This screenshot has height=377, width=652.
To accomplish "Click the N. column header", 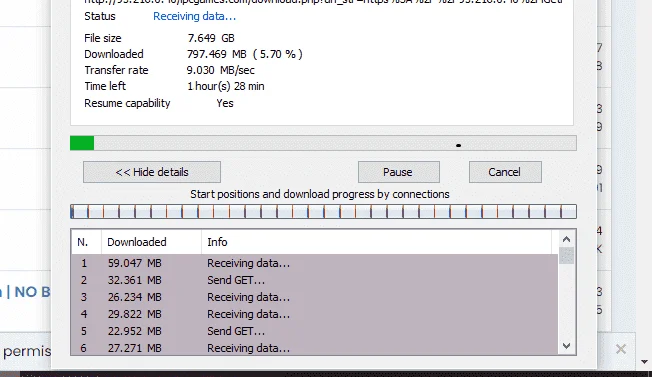I will tap(86, 242).
